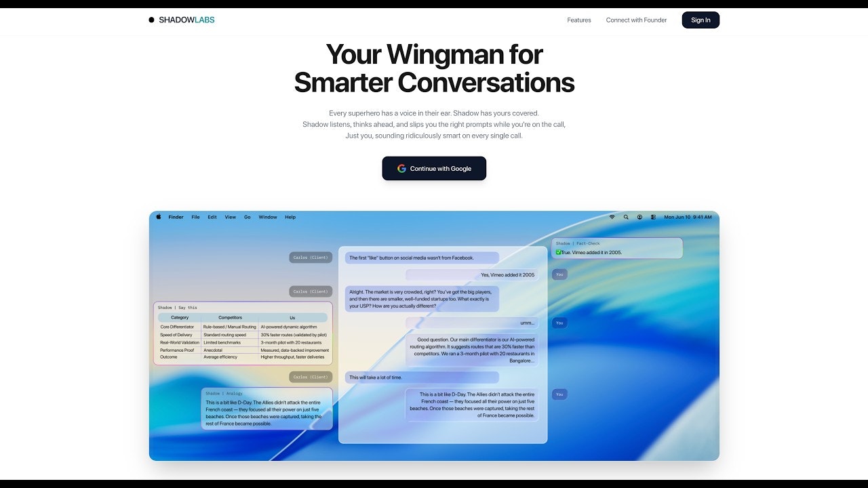
Task: Select the Performance Proof row label
Action: [x=177, y=350]
